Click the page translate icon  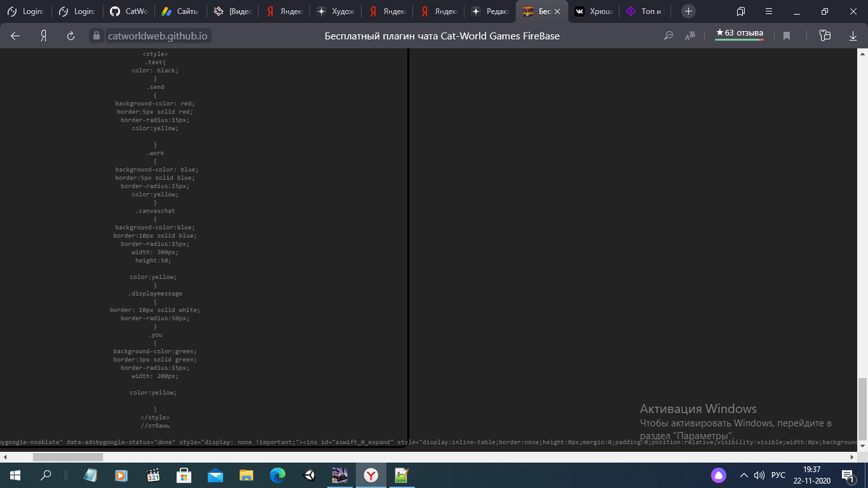point(690,35)
